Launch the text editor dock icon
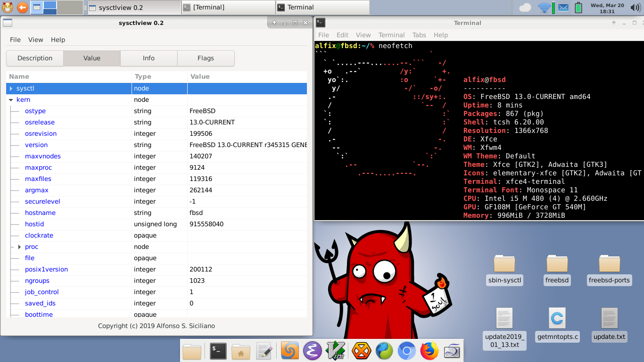The image size is (644, 362). 264,351
